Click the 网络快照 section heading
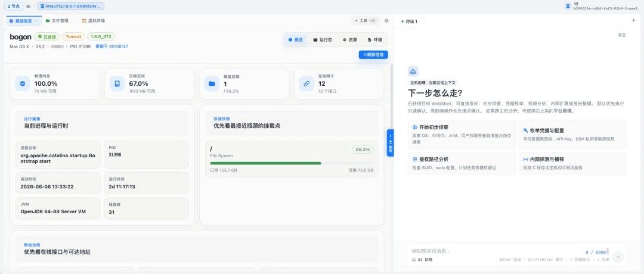644x274 pixels. [x=32, y=245]
